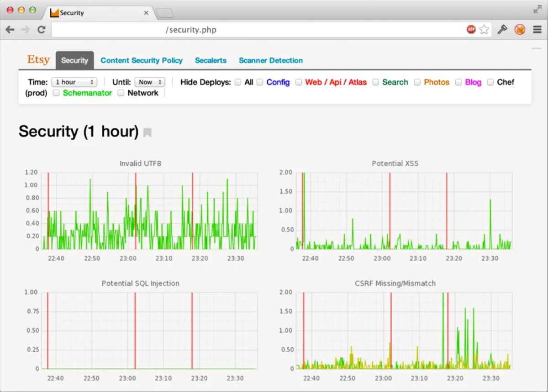Viewport: 548px width, 392px height.
Task: Click the Config label text
Action: (x=278, y=82)
